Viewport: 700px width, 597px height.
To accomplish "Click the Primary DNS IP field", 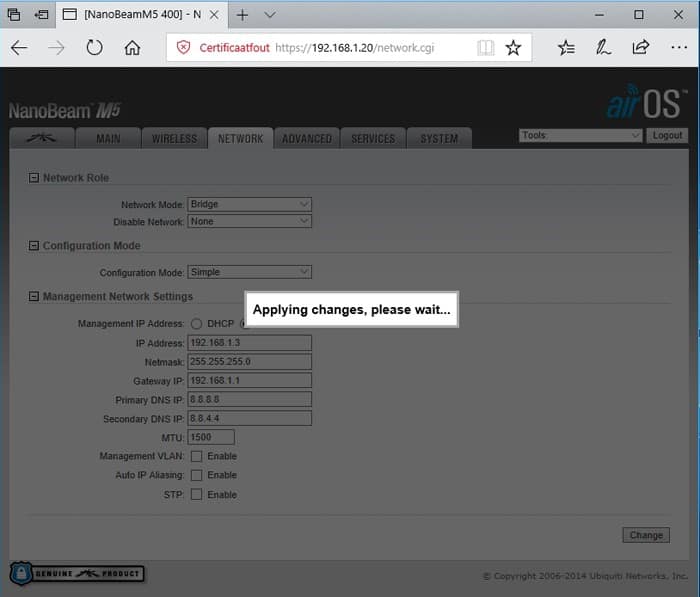I will (x=249, y=399).
